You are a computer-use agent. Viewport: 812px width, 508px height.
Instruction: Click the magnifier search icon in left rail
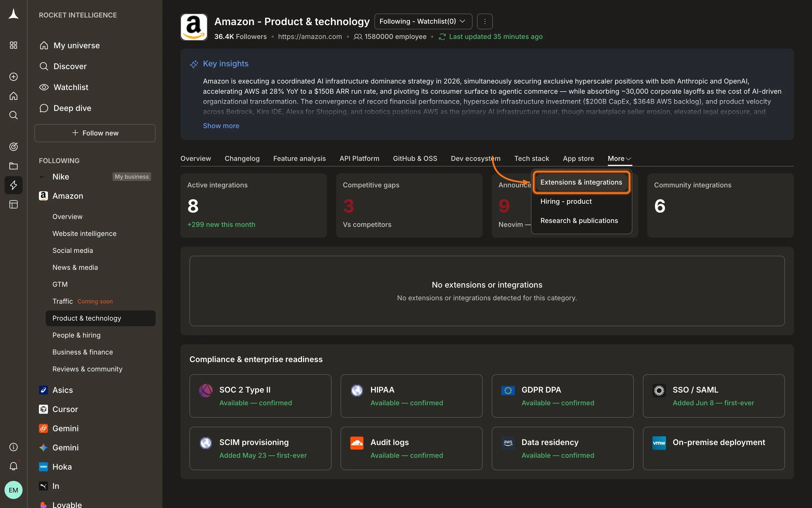tap(14, 115)
